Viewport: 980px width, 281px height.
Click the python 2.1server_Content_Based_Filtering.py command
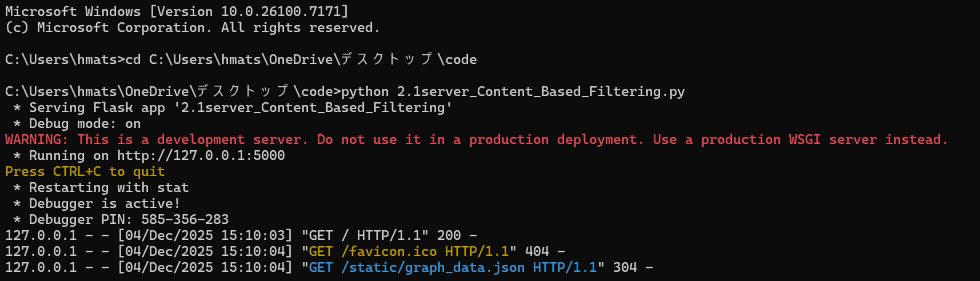pos(513,92)
